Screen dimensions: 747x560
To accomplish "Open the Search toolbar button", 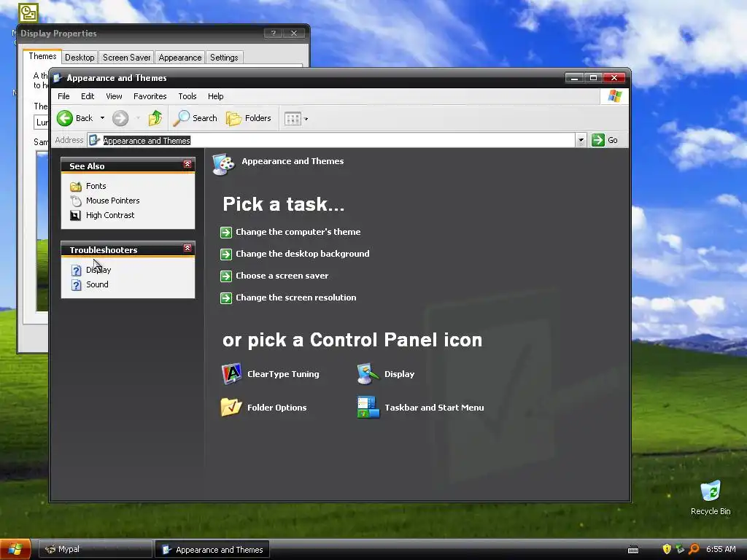I will pyautogui.click(x=195, y=118).
